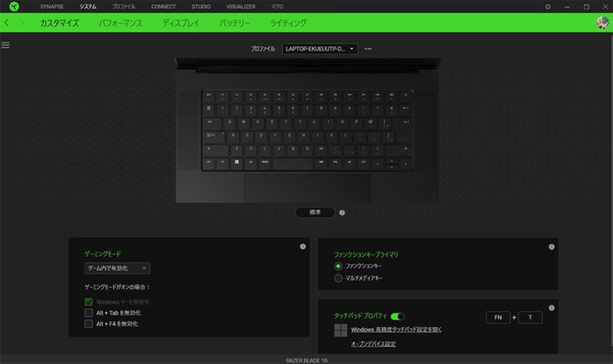
Task: Open the profile three-dots options menu
Action: (x=368, y=49)
